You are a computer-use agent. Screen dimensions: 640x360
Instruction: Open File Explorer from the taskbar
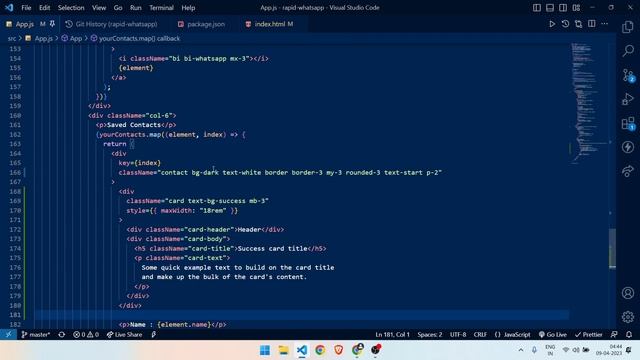tap(283, 350)
